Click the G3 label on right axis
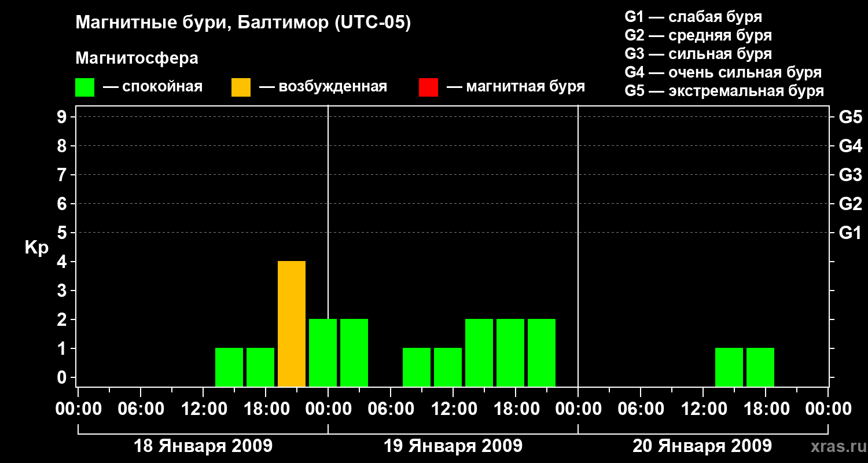The width and height of the screenshot is (868, 463). [x=851, y=175]
